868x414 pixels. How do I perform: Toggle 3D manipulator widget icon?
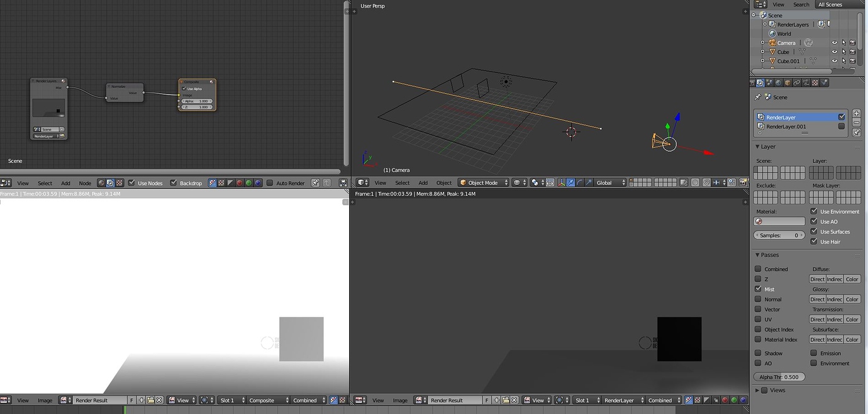[x=562, y=182]
